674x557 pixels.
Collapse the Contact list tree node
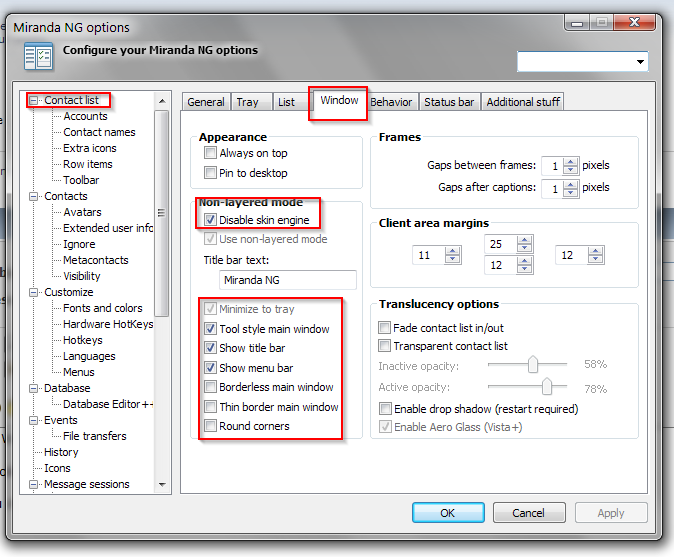point(33,101)
